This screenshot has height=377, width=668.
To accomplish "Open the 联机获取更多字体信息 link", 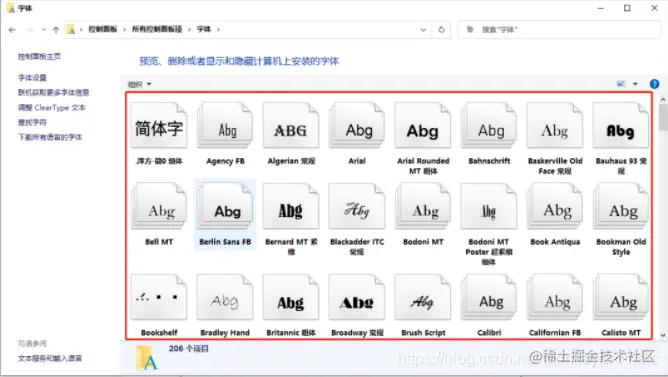I will point(53,92).
